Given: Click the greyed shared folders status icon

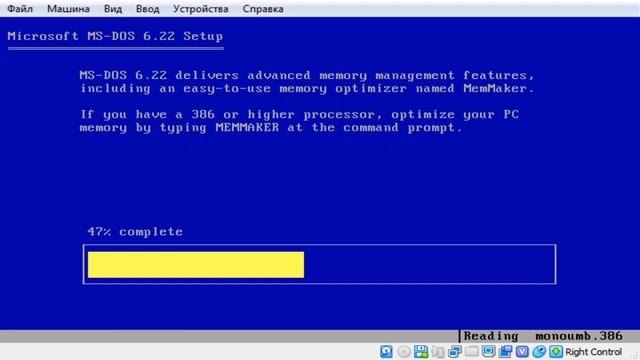Looking at the screenshot, I should [471, 351].
